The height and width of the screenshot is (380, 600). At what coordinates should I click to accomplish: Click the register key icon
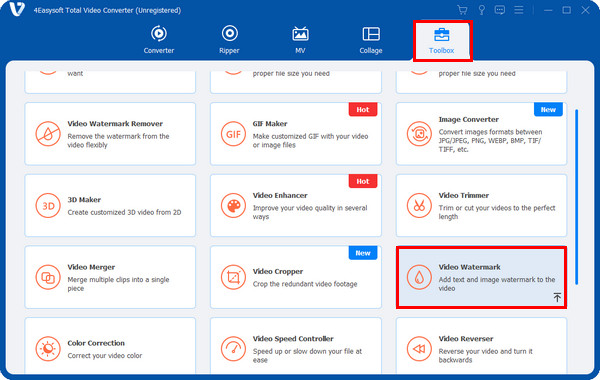482,10
